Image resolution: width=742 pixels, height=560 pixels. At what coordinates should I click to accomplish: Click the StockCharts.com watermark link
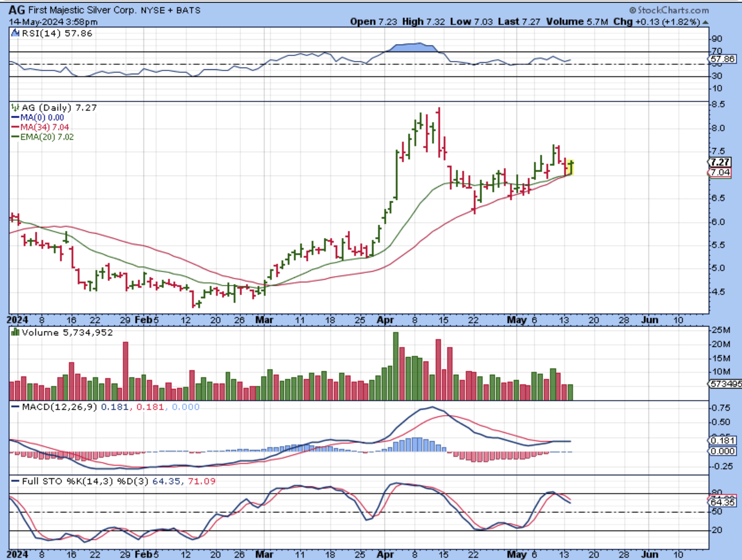click(669, 10)
